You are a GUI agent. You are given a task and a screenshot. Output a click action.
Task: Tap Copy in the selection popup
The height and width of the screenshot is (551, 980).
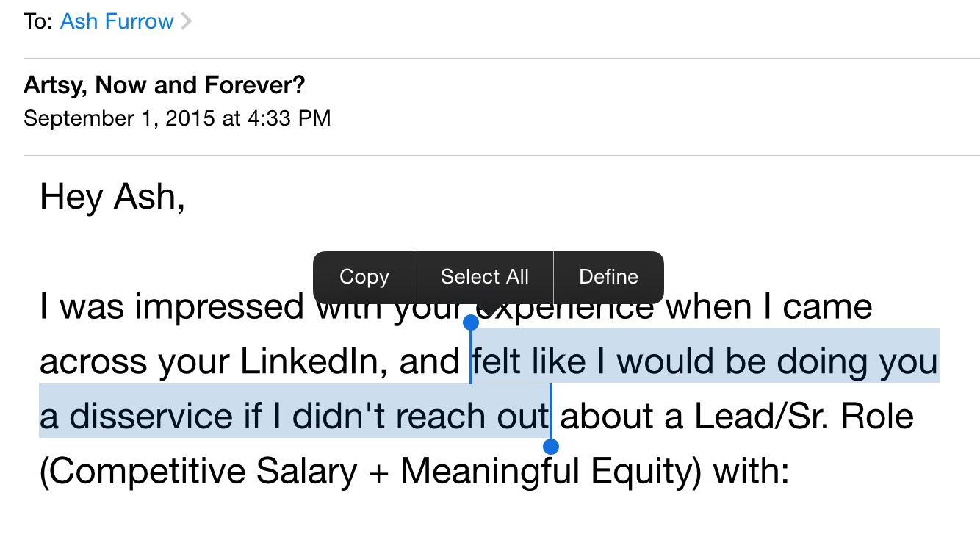click(x=364, y=277)
